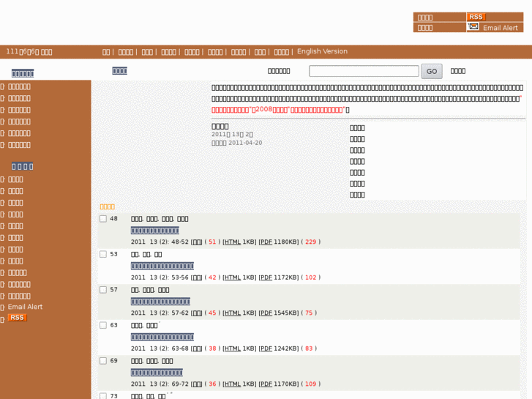Download the 1242KB PDF of article 63-68
The height and width of the screenshot is (399, 532).
pyautogui.click(x=266, y=348)
